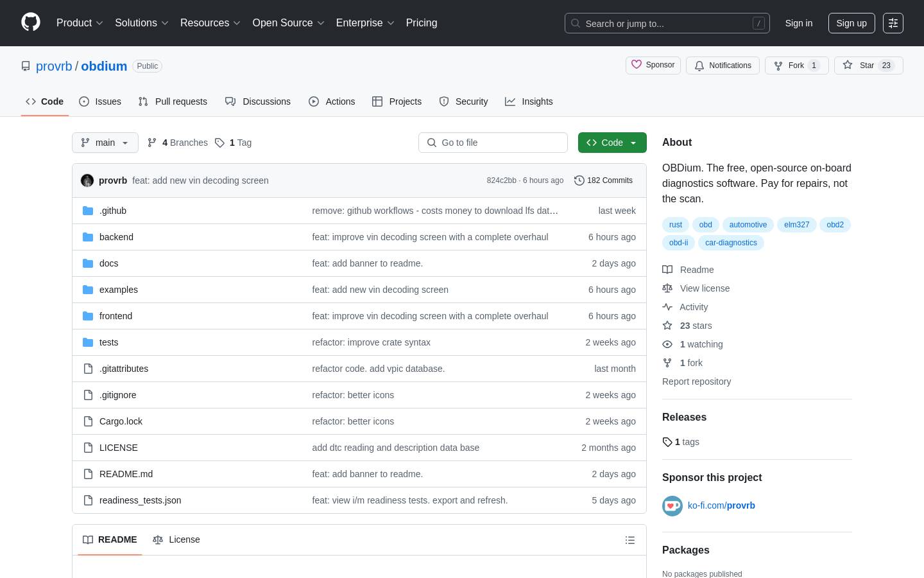Click the tag icon under Releases
This screenshot has width=924, height=578.
tap(667, 442)
